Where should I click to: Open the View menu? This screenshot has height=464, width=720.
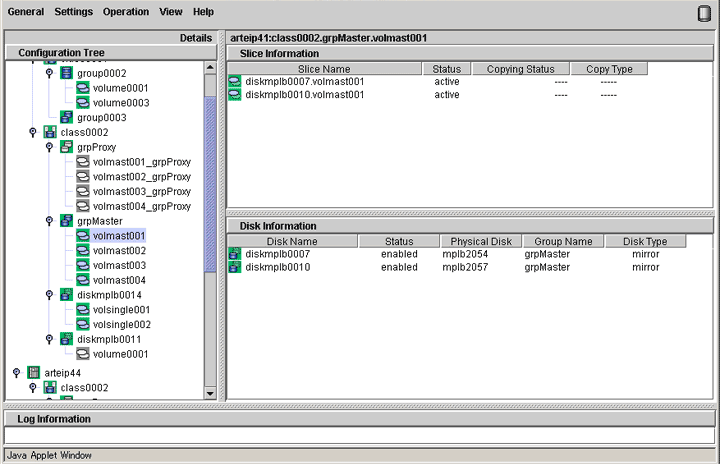pyautogui.click(x=171, y=11)
